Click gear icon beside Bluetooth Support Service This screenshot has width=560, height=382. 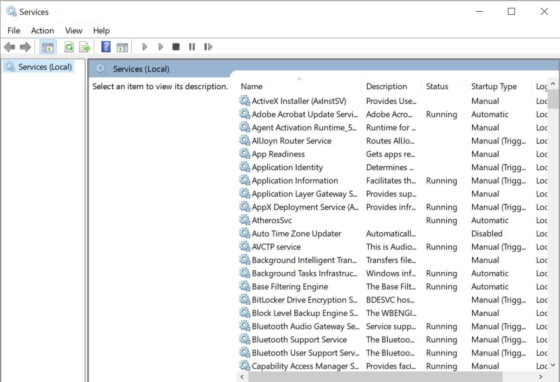[245, 339]
